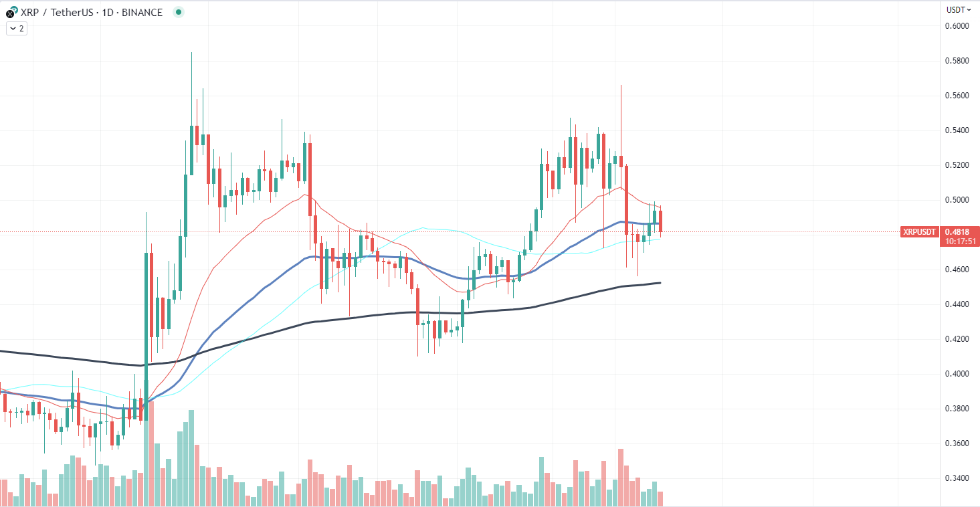The height and width of the screenshot is (507, 980).
Task: Click the 0.4818 current price label
Action: point(960,231)
